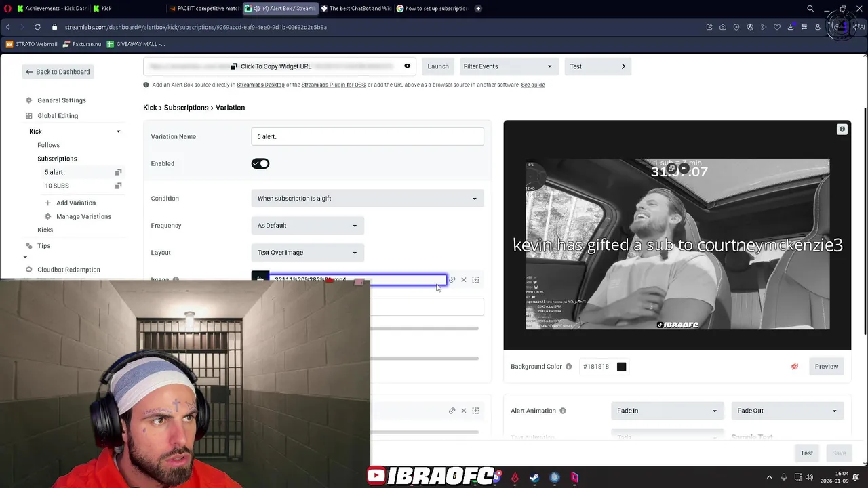
Task: Open Tips in sidebar
Action: [x=43, y=246]
